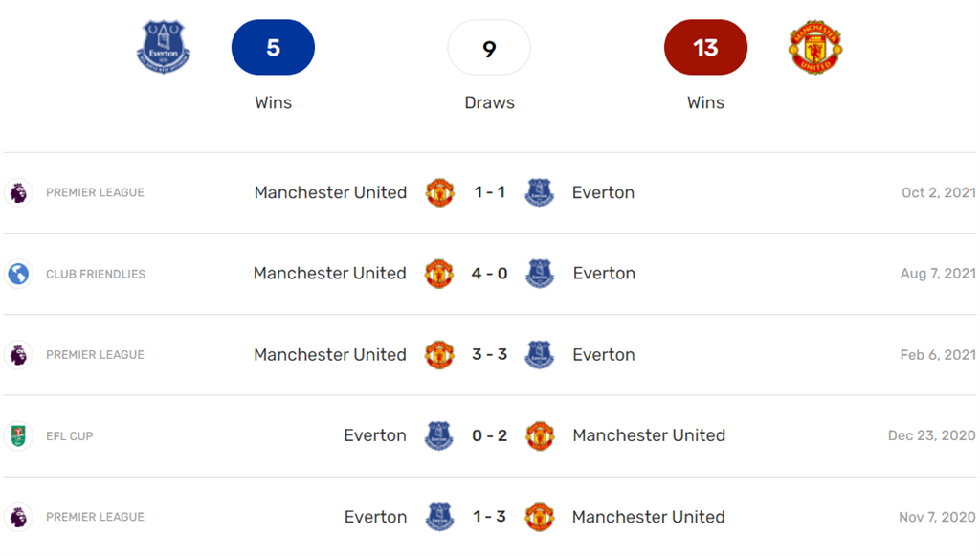The height and width of the screenshot is (556, 980).
Task: Select the 9 draws badge
Action: [x=489, y=48]
